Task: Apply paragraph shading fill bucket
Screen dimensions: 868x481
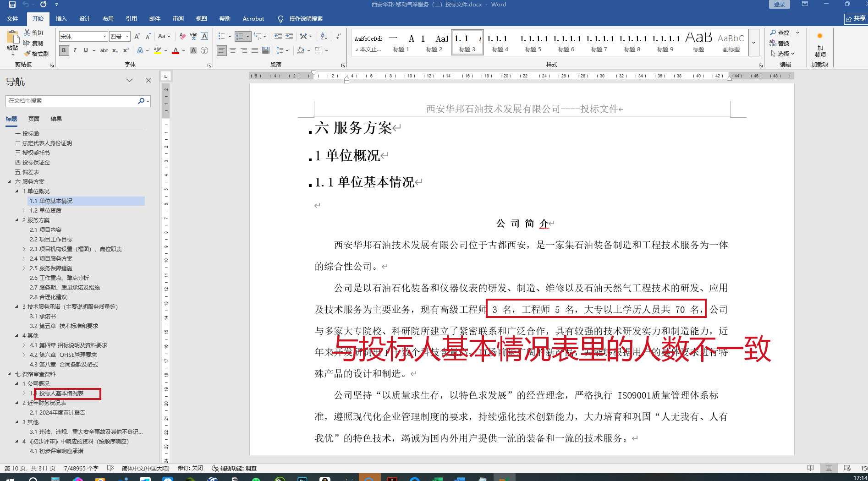Action: point(301,50)
